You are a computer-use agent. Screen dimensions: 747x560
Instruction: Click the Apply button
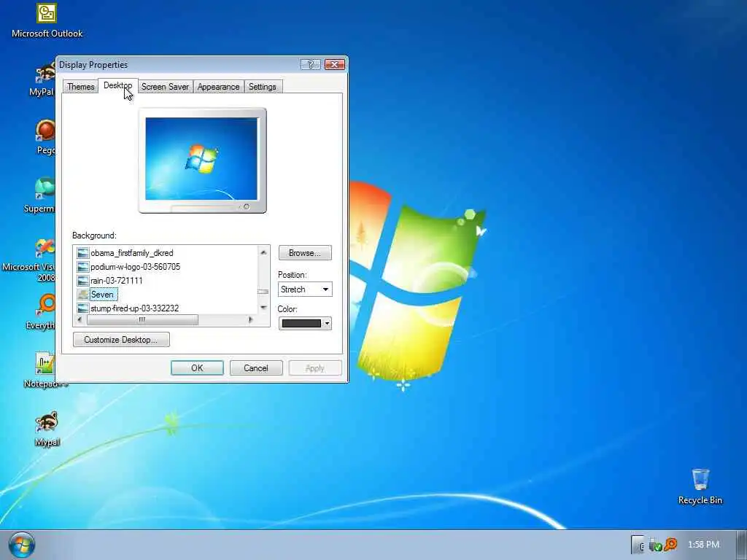tap(315, 368)
